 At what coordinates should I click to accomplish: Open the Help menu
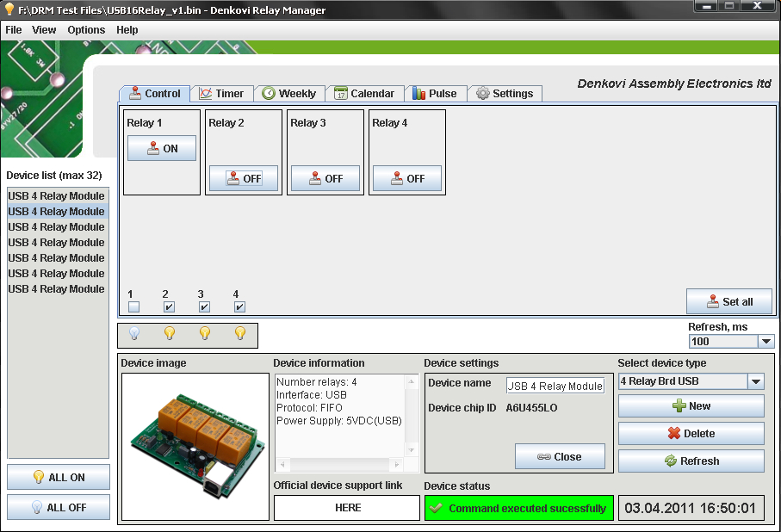pyautogui.click(x=127, y=30)
